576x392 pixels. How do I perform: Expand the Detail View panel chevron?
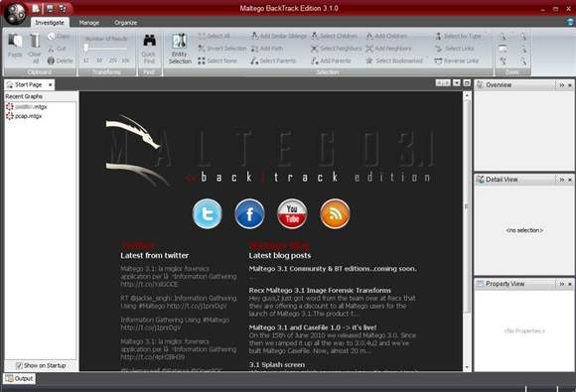click(x=562, y=180)
